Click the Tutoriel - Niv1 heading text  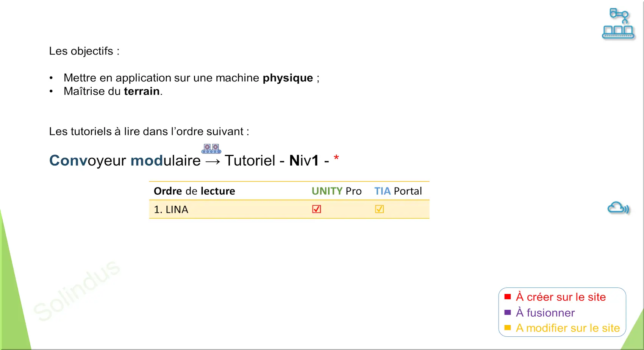click(272, 160)
